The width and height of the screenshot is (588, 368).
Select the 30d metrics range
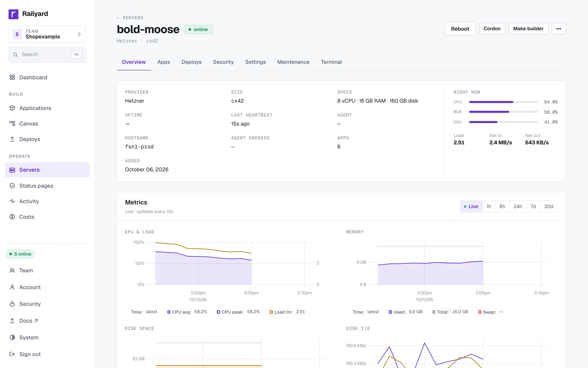[549, 206]
